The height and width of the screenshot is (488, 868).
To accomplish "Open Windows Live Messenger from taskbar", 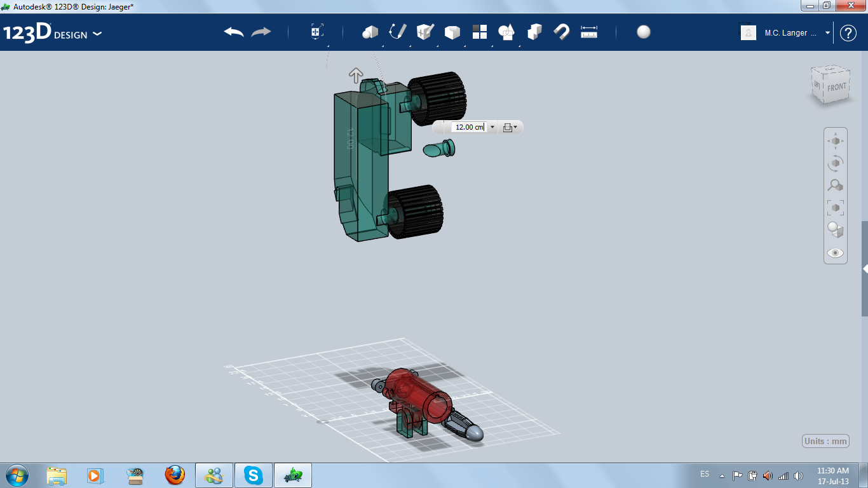I will pyautogui.click(x=214, y=475).
